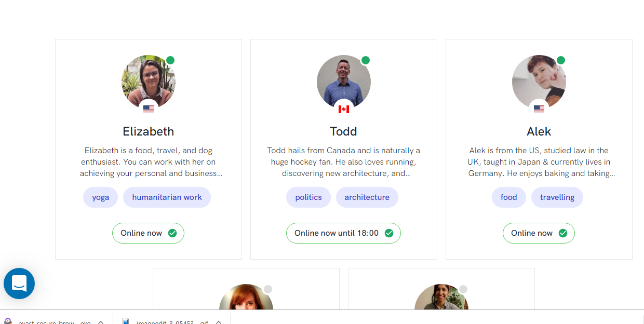Open the chat widget icon
Screen dimensions: 644x324
(19, 283)
